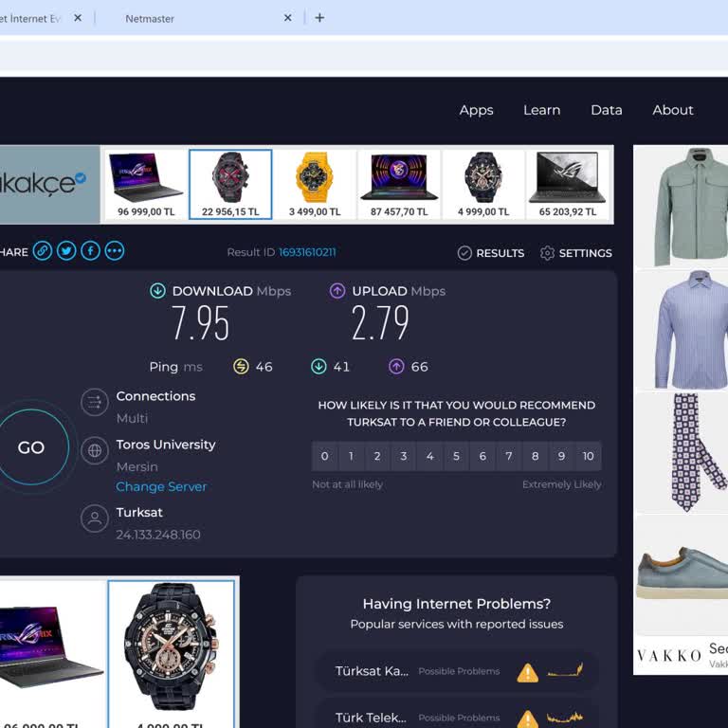
Task: Rate recommendation score 3
Action: pyautogui.click(x=404, y=456)
